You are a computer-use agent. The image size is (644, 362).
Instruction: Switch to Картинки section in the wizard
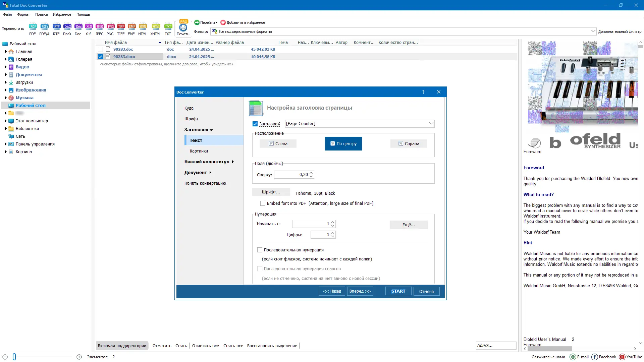click(x=199, y=151)
